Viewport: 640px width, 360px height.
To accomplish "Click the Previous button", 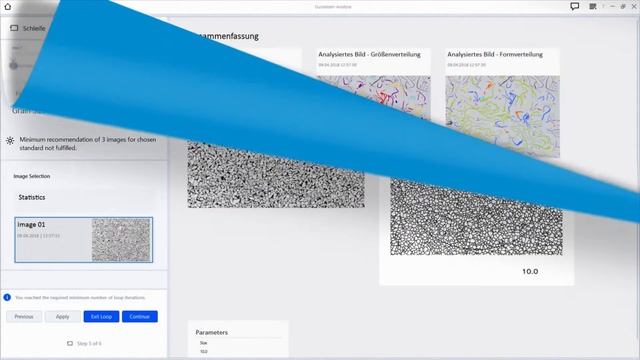I will [x=24, y=316].
